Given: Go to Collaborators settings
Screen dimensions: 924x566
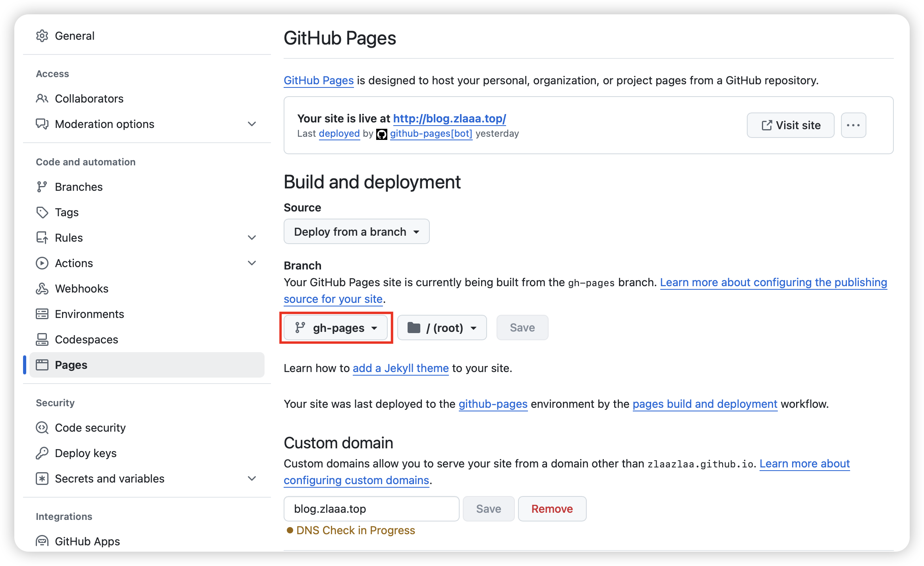Looking at the screenshot, I should tap(147, 99).
